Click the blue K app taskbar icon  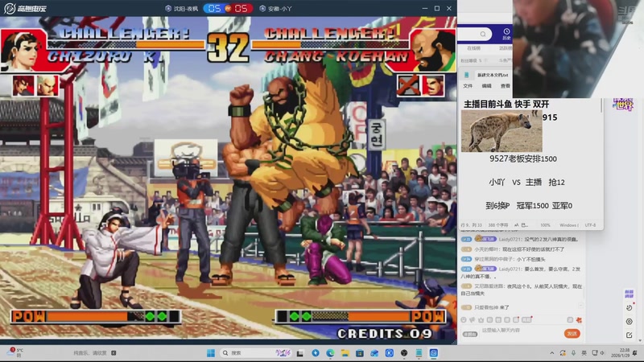click(x=390, y=353)
